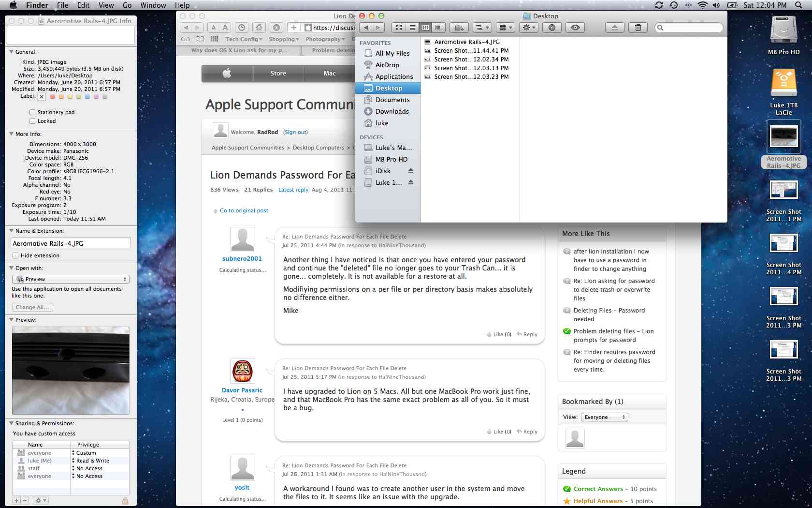
Task: Switch to 'Why does OS X Lion ask' Safari tab
Action: click(x=239, y=50)
